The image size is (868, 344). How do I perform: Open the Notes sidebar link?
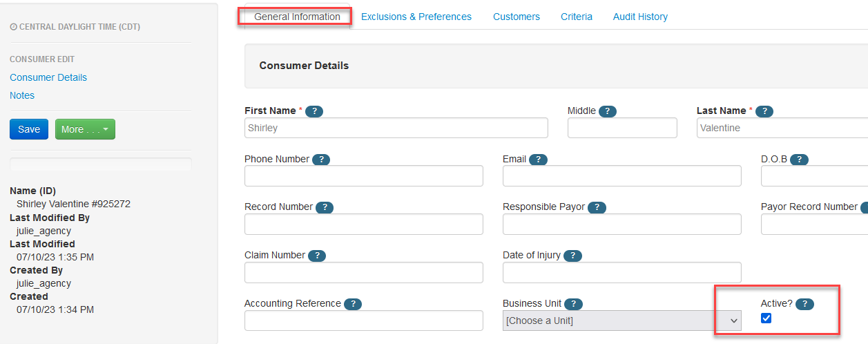22,95
